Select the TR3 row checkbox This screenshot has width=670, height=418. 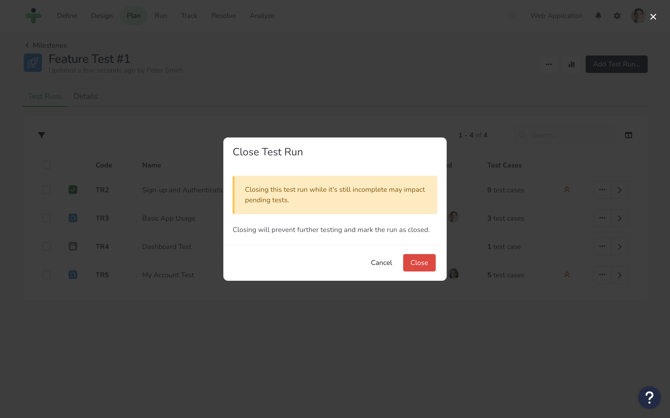coord(46,218)
